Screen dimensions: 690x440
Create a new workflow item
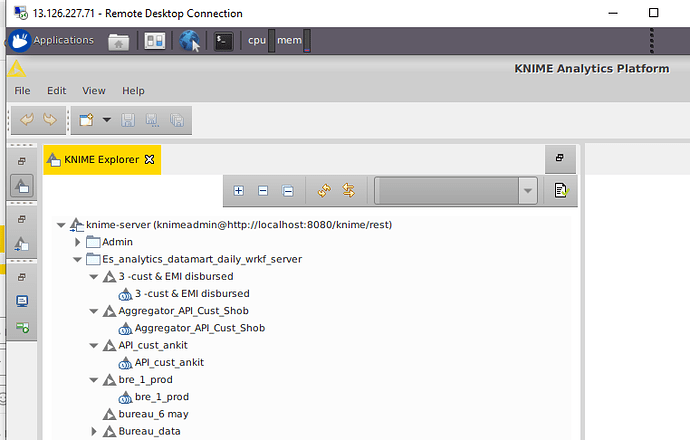[86, 120]
